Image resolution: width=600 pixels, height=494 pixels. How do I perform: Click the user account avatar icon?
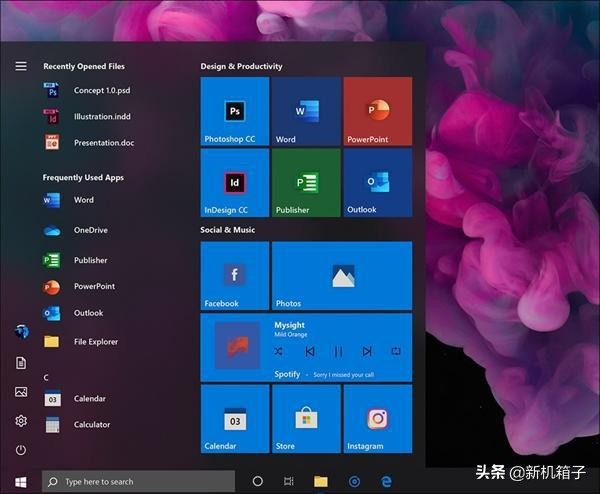click(21, 331)
